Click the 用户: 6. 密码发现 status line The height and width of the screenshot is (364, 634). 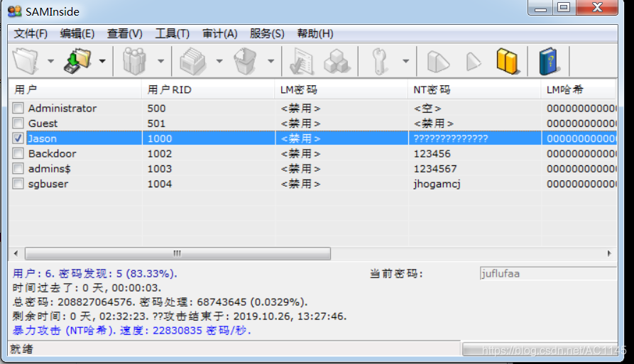(x=95, y=273)
